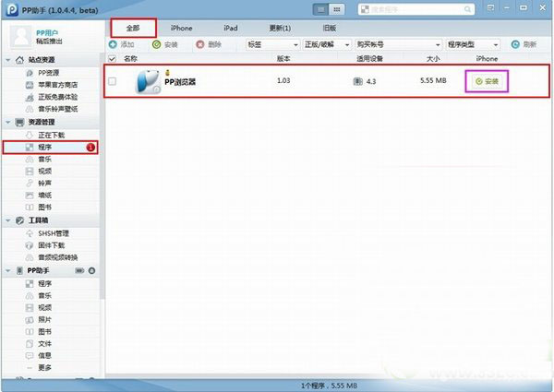Click the PP浏览器 app icon

click(148, 81)
